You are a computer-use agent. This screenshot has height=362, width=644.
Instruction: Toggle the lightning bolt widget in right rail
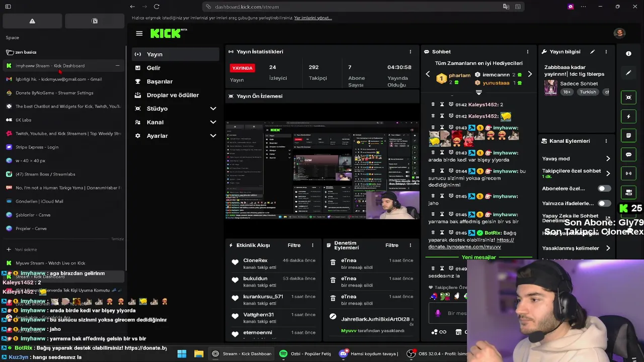(x=628, y=117)
